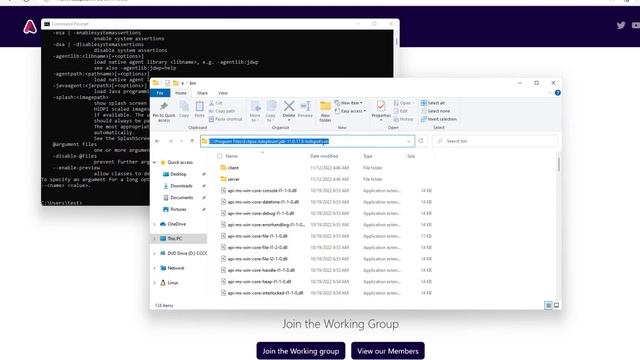
Task: Click the Copy to icon
Action: coord(271,107)
